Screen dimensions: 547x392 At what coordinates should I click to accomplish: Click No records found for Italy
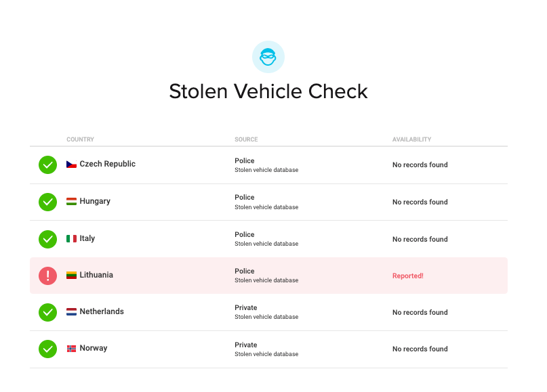[420, 239]
